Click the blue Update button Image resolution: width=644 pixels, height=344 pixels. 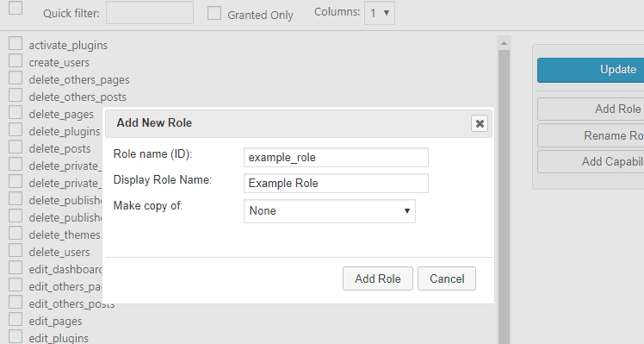[x=591, y=70]
